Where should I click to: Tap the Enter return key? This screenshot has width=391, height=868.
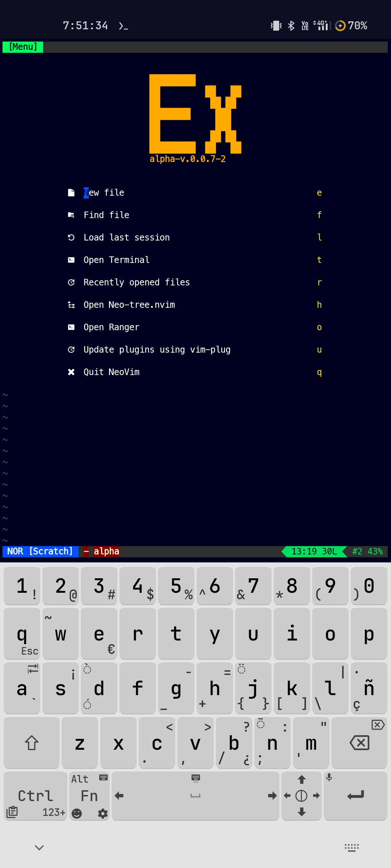(355, 796)
